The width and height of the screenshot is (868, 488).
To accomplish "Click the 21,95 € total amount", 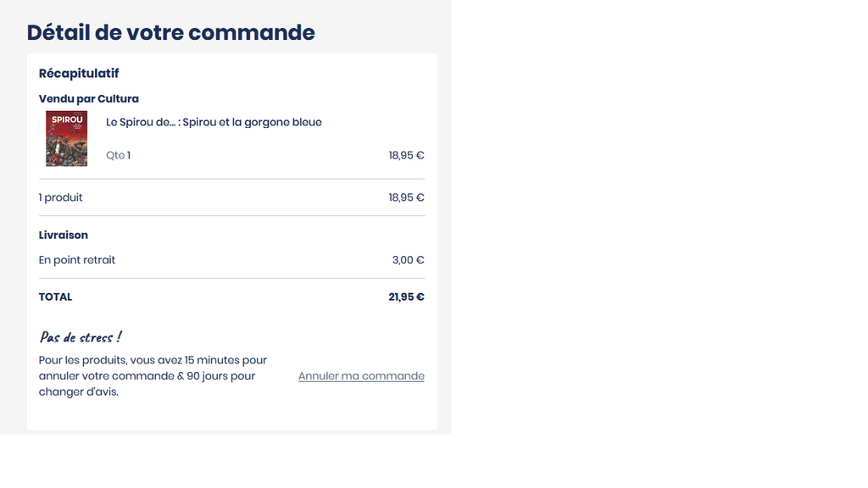I will pos(406,297).
